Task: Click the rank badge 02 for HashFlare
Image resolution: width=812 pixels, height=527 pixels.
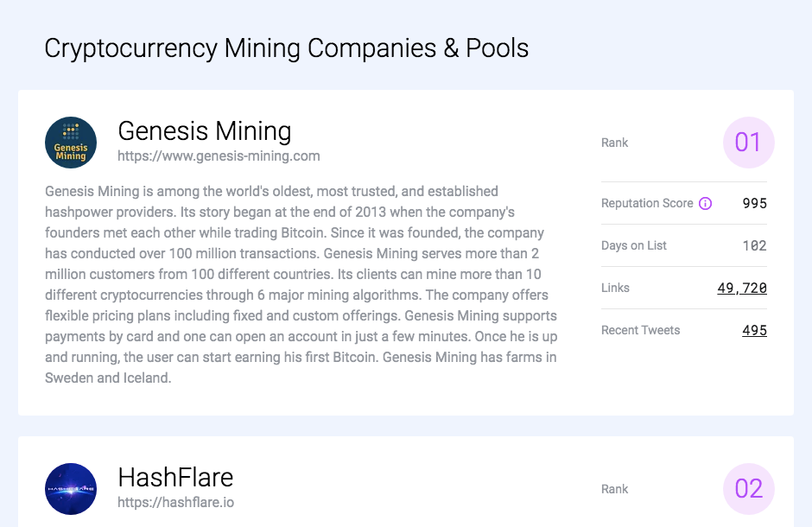Action: (x=748, y=488)
